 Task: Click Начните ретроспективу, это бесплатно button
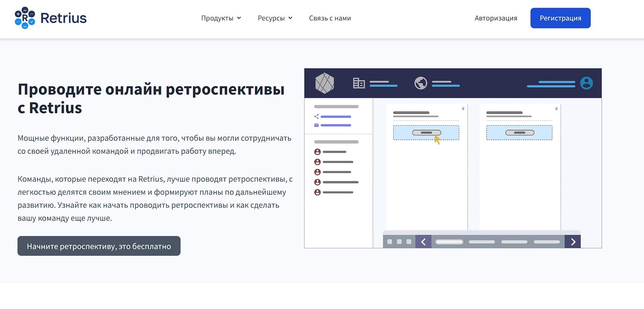click(99, 246)
